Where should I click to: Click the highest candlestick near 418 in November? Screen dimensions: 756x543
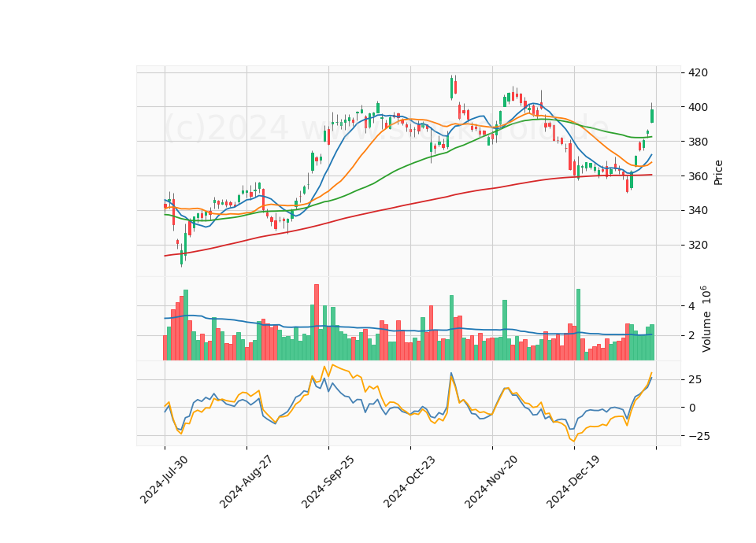coord(452,87)
